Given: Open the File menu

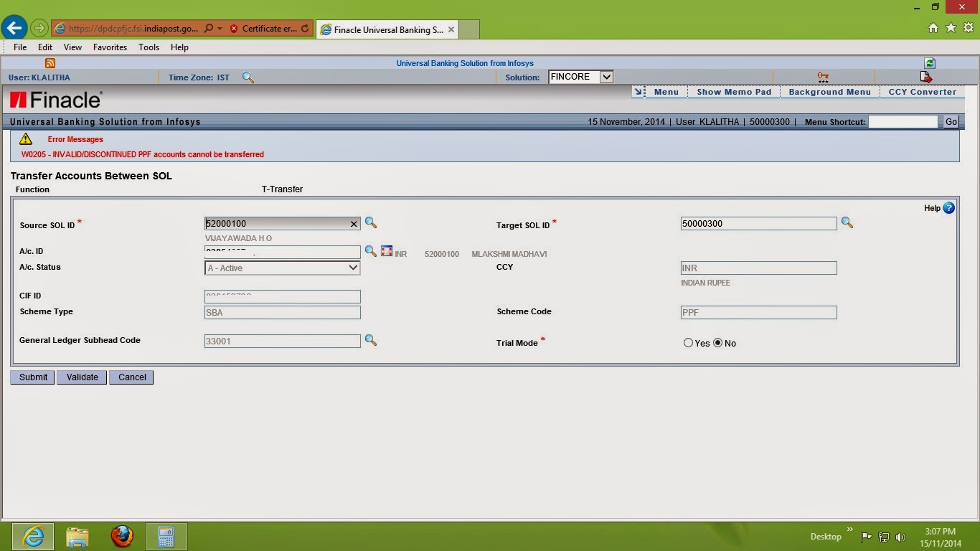Looking at the screenshot, I should 20,47.
